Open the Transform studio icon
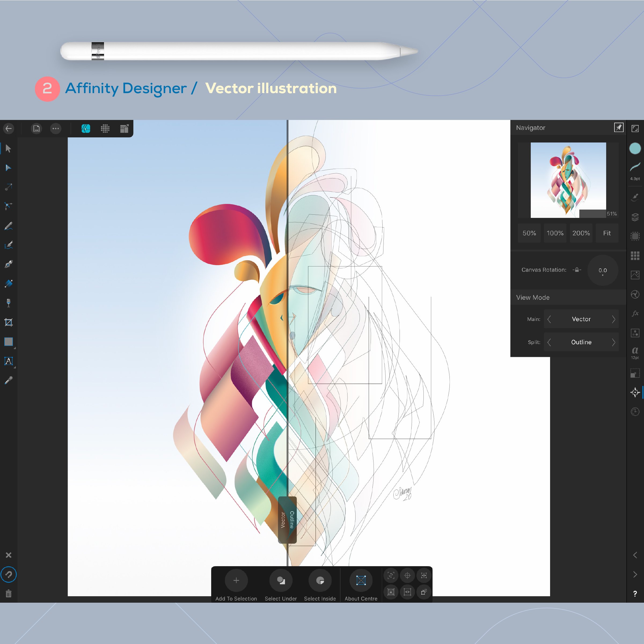Image resolution: width=644 pixels, height=644 pixels. click(x=635, y=373)
